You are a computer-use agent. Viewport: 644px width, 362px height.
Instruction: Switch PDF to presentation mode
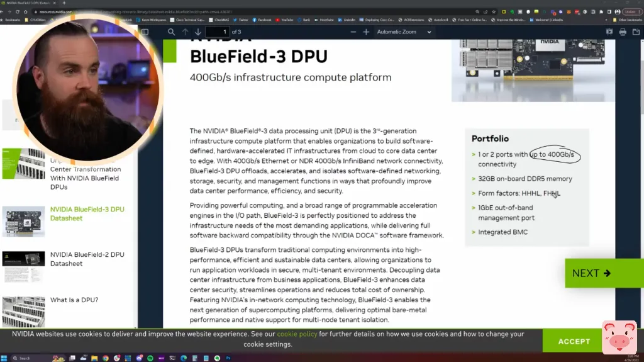click(609, 31)
